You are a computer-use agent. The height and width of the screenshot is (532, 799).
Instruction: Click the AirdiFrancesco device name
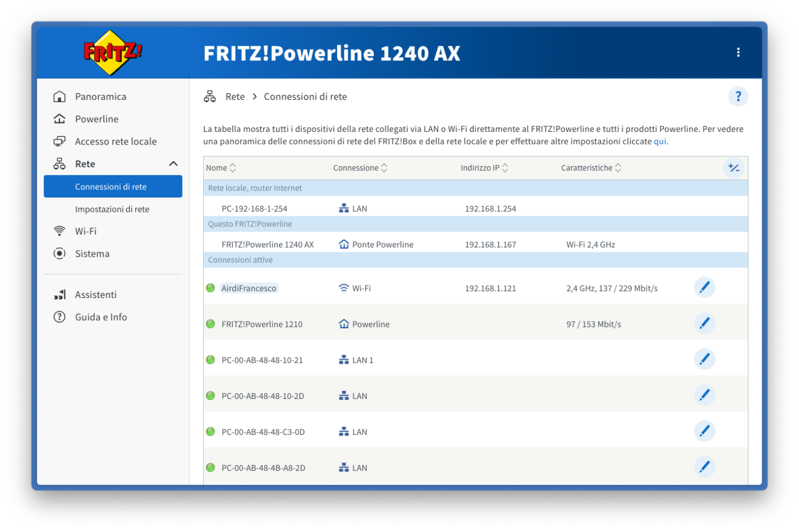(249, 288)
